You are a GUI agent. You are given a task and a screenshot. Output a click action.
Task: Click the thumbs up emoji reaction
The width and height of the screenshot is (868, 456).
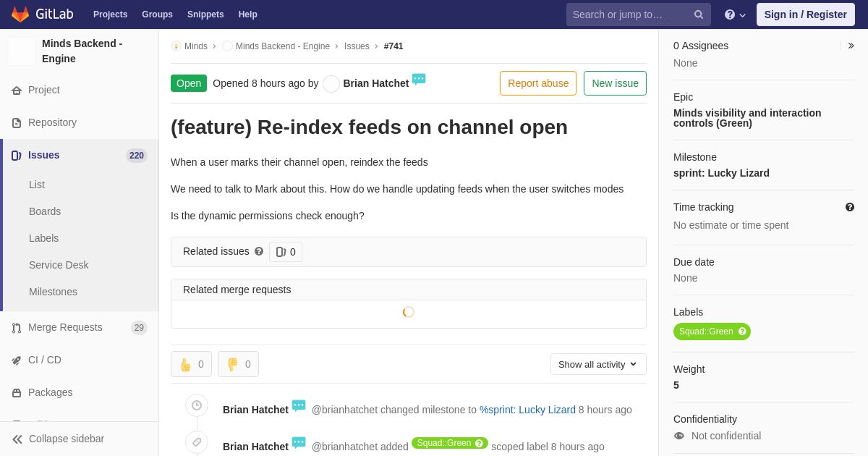tap(191, 364)
